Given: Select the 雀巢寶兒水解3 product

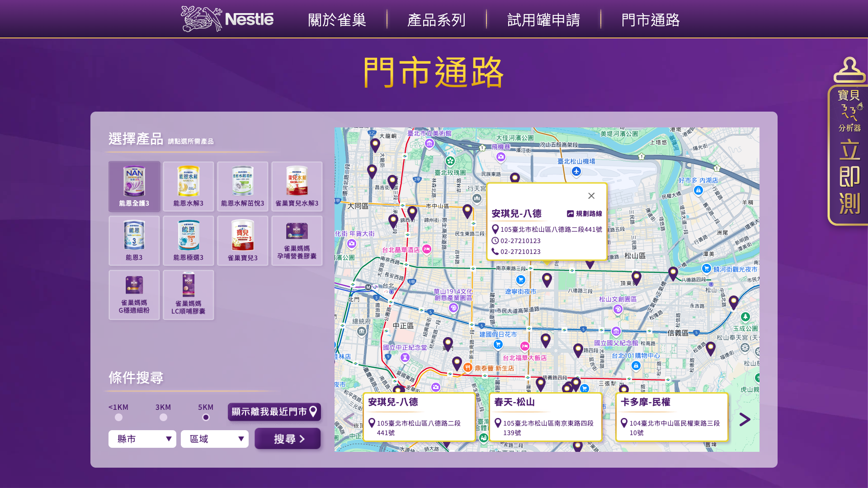Looking at the screenshot, I should tap(297, 186).
